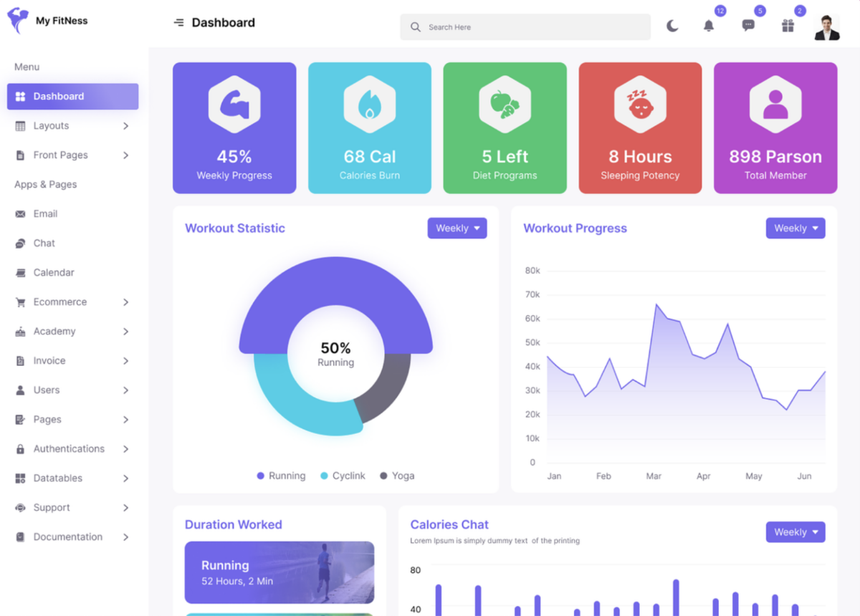The width and height of the screenshot is (860, 616).
Task: Toggle the Cyclink legend item
Action: 342,475
